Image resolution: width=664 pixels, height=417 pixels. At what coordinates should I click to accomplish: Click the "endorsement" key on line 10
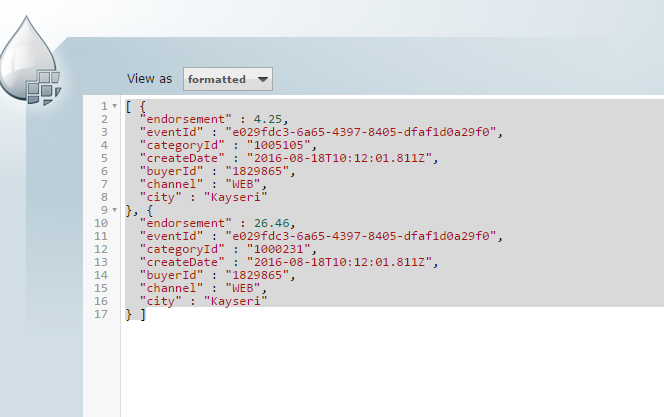click(185, 223)
